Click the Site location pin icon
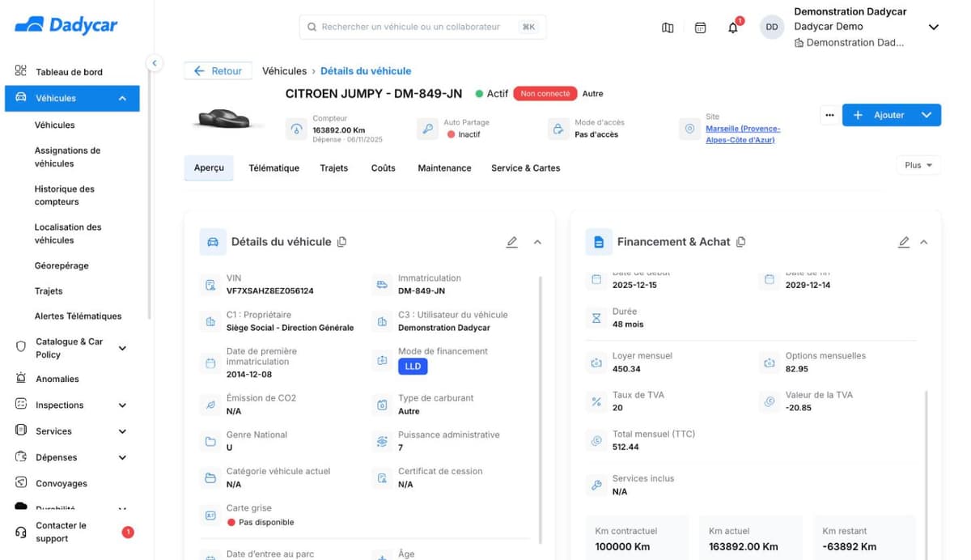971x560 pixels. (689, 129)
